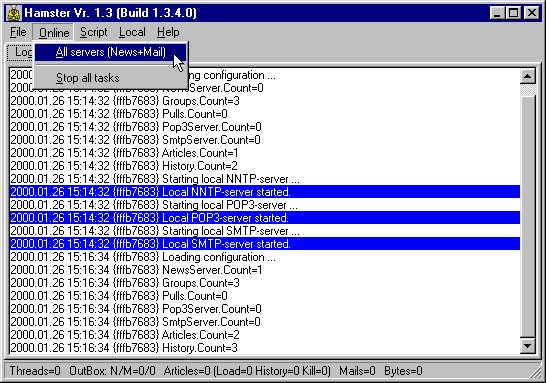The height and width of the screenshot is (383, 546).
Task: Open the Local menu
Action: point(132,32)
